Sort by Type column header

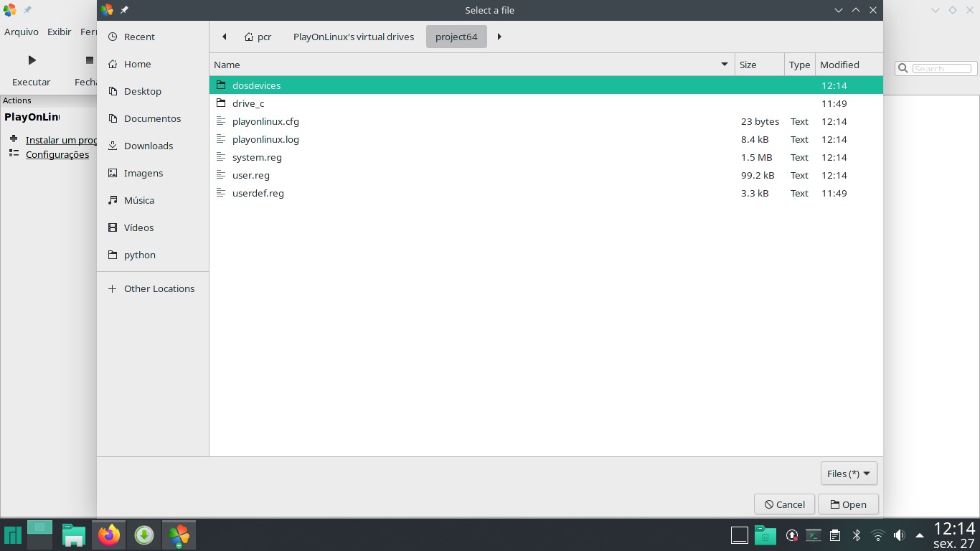(799, 65)
